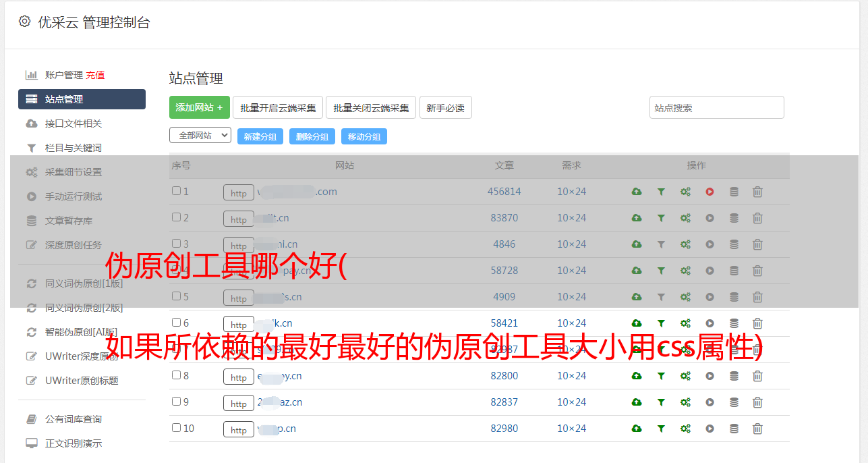868x463 pixels.
Task: Click the gray filter icon in row 5
Action: point(661,297)
